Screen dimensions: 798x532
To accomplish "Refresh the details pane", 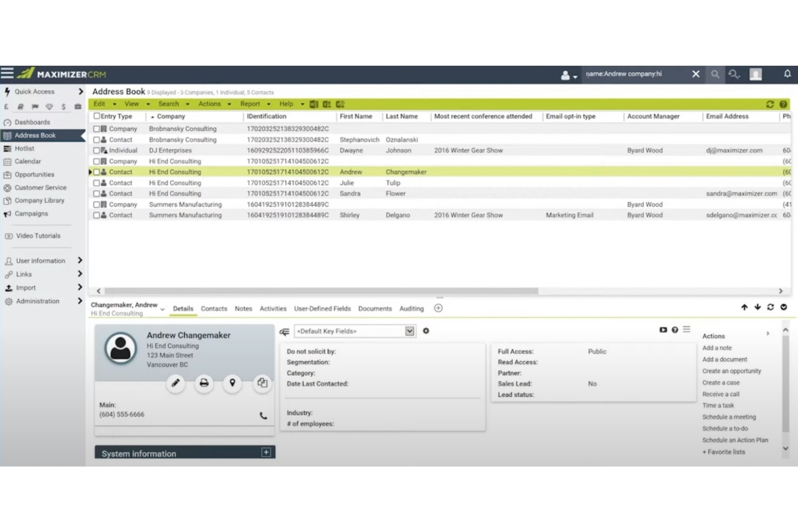I will tap(771, 307).
